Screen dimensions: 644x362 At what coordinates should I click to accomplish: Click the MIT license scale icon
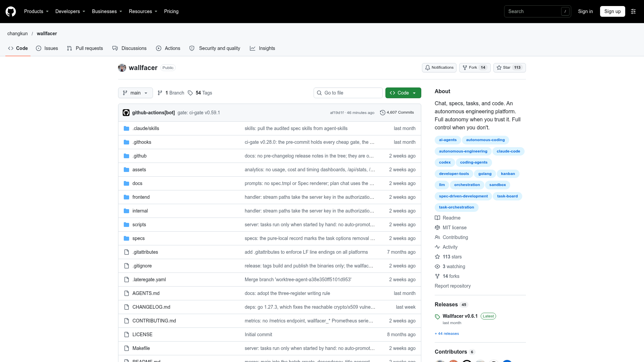tap(437, 228)
